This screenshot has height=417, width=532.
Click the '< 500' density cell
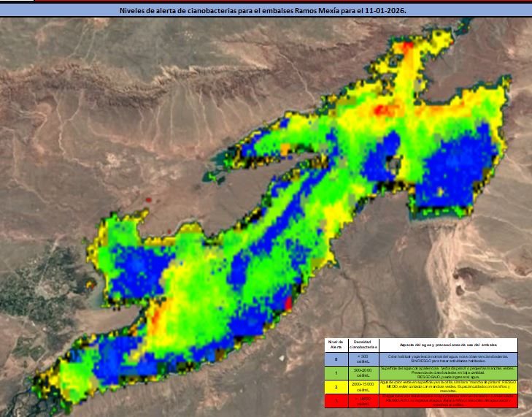[363, 359]
